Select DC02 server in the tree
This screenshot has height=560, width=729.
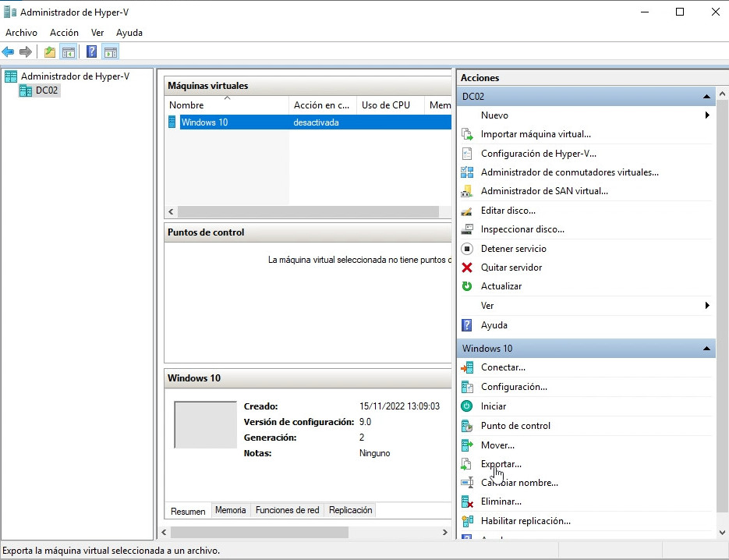(47, 90)
